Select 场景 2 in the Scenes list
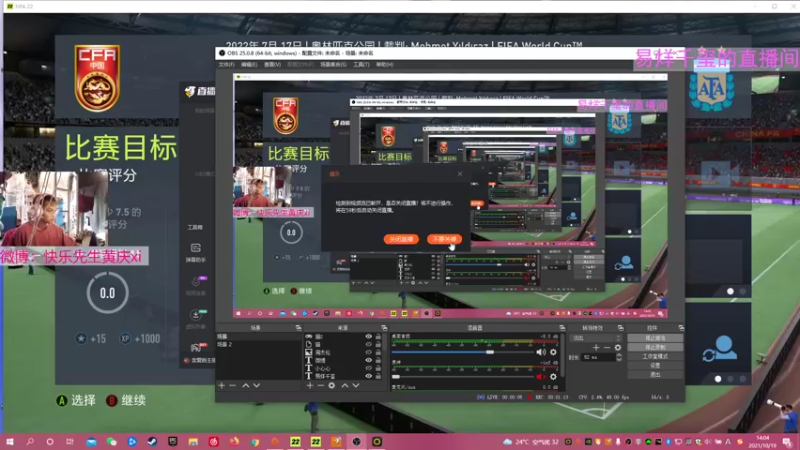 pos(258,344)
